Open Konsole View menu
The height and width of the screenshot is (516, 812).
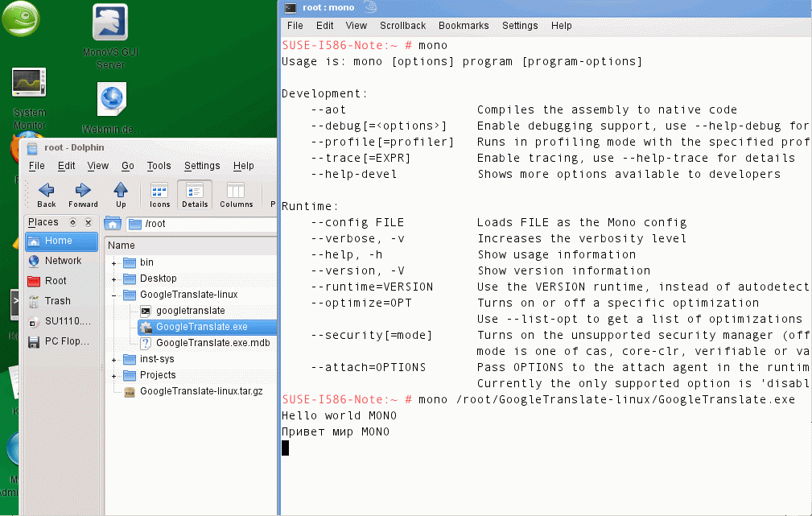coord(357,26)
